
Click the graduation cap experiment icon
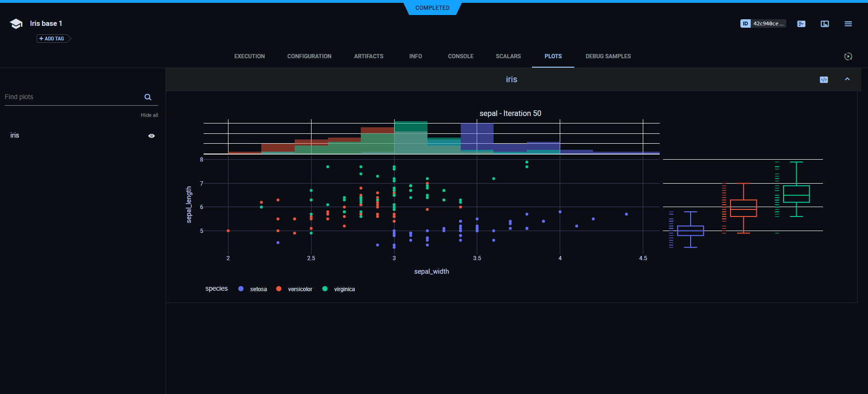point(16,24)
